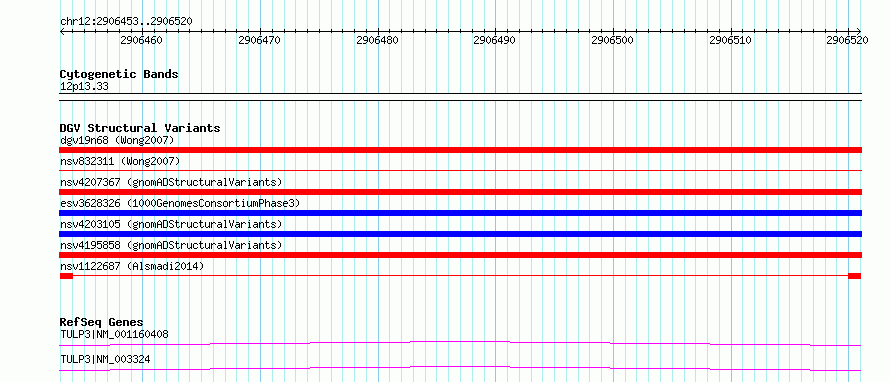Click the right red block of nsv1122687

coord(854,276)
